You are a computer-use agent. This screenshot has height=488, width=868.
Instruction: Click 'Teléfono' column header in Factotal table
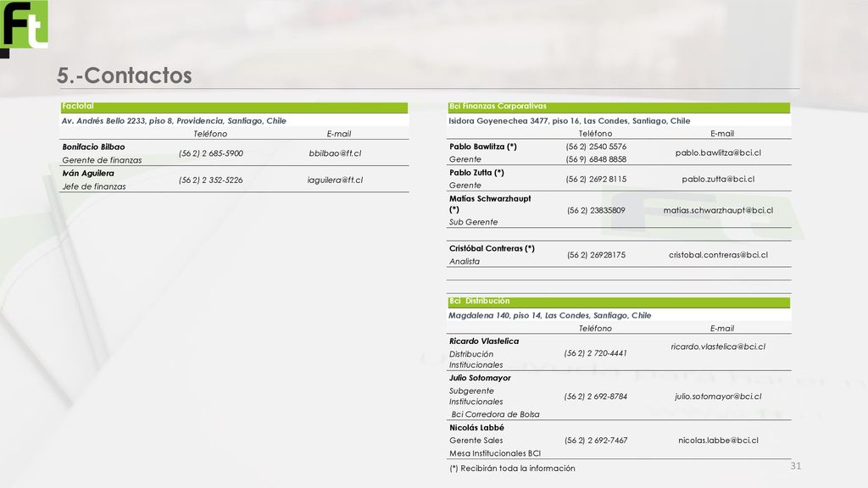(x=210, y=134)
